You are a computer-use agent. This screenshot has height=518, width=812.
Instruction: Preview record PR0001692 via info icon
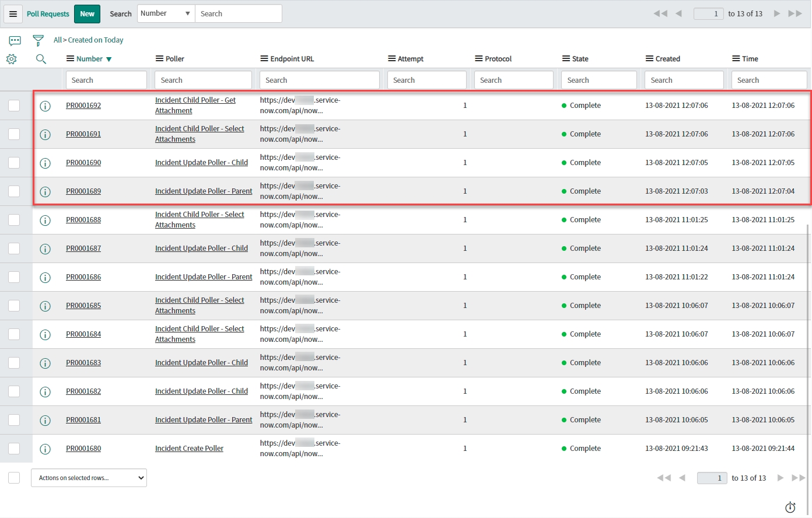pyautogui.click(x=45, y=106)
